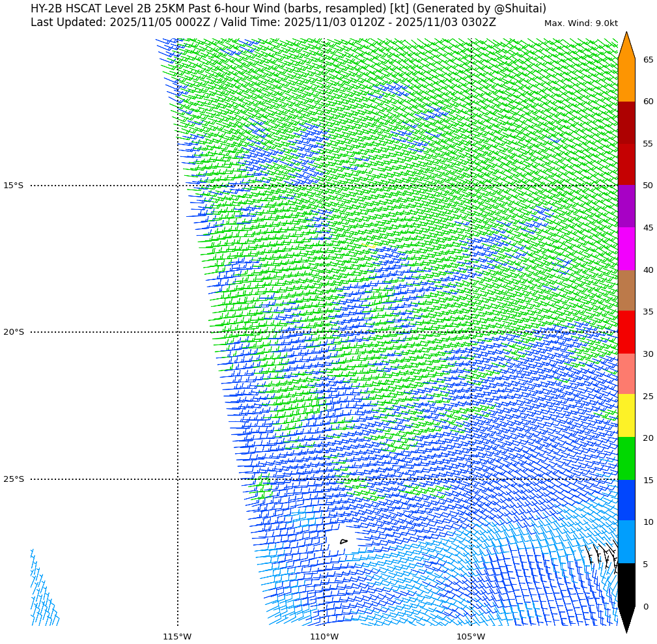The width and height of the screenshot is (657, 644).
Task: Click the Easter Island outline on the map
Action: point(344,541)
